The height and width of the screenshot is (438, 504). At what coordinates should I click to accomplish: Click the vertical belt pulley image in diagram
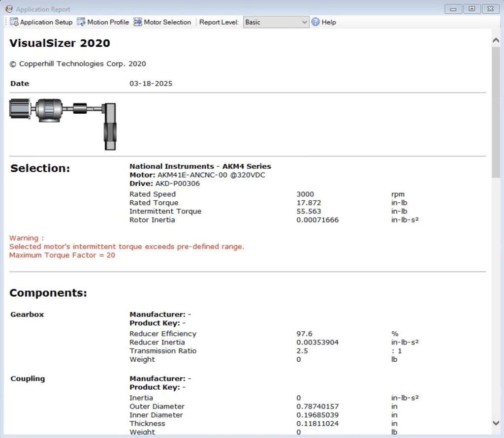[110, 126]
